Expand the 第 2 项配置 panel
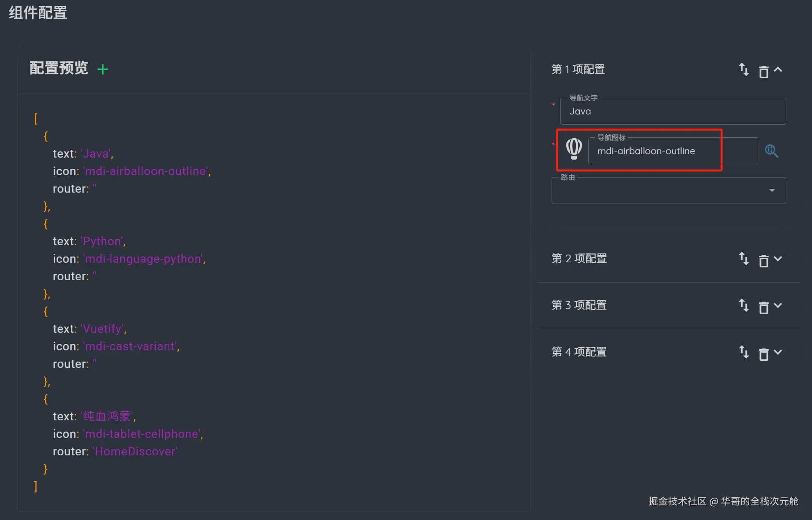 click(778, 259)
